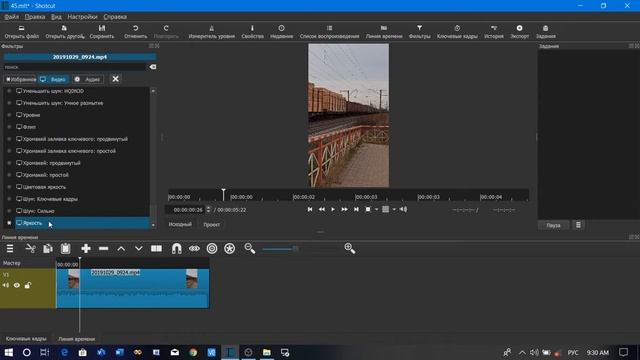This screenshot has width=640, height=360.
Task: Zoom in the timeline magnifier
Action: pyautogui.click(x=350, y=248)
